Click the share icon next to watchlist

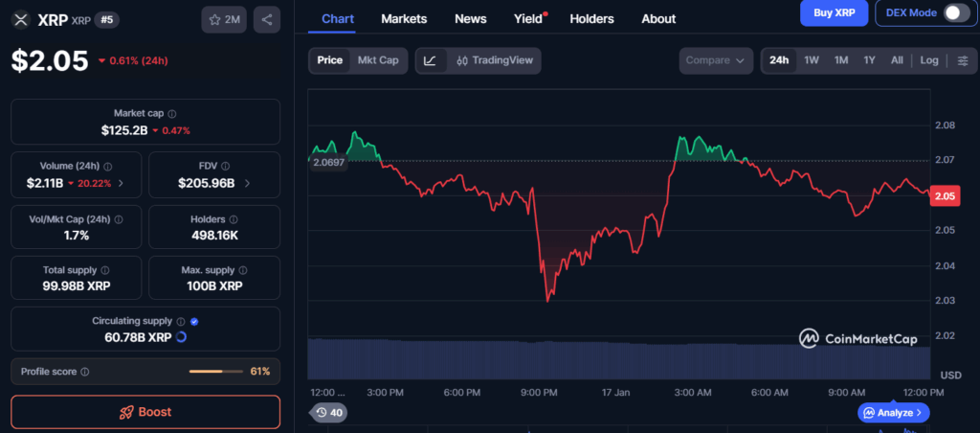click(x=267, y=19)
